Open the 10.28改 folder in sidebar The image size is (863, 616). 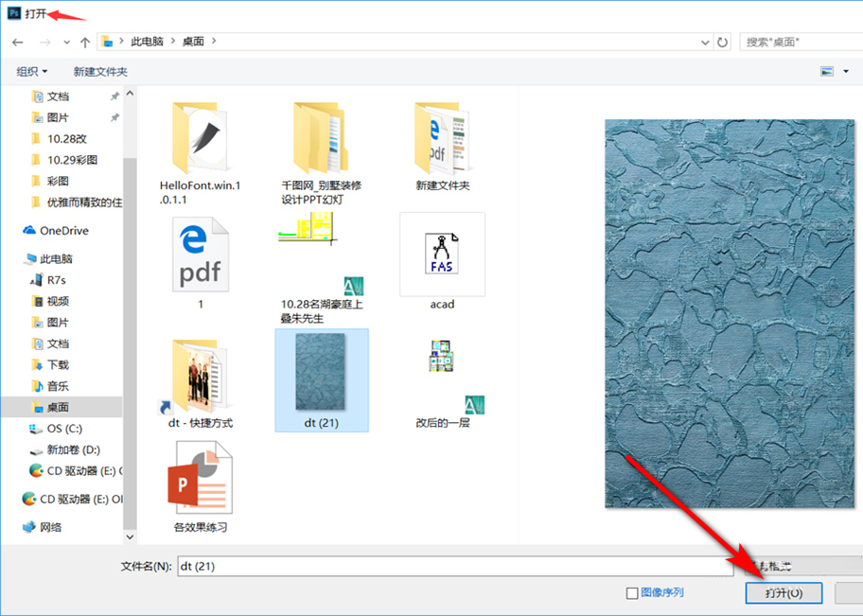pos(66,139)
